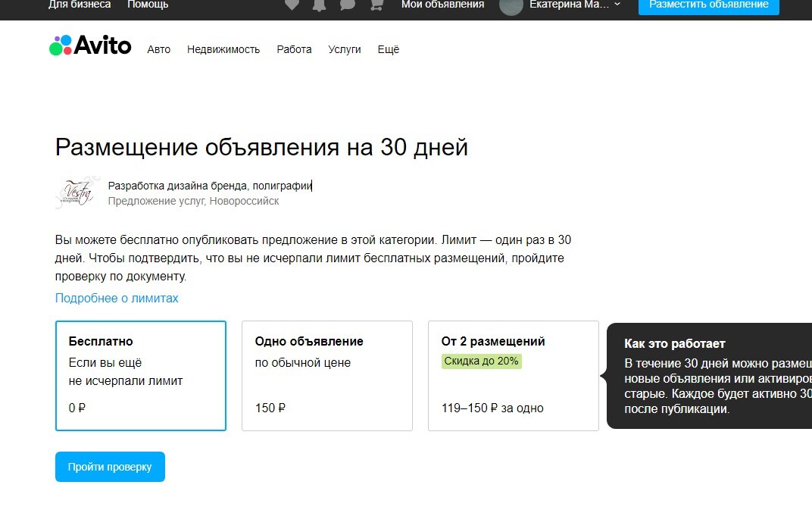Expand the Екатерина account dropdown arrow
812x510 pixels.
coord(617,4)
